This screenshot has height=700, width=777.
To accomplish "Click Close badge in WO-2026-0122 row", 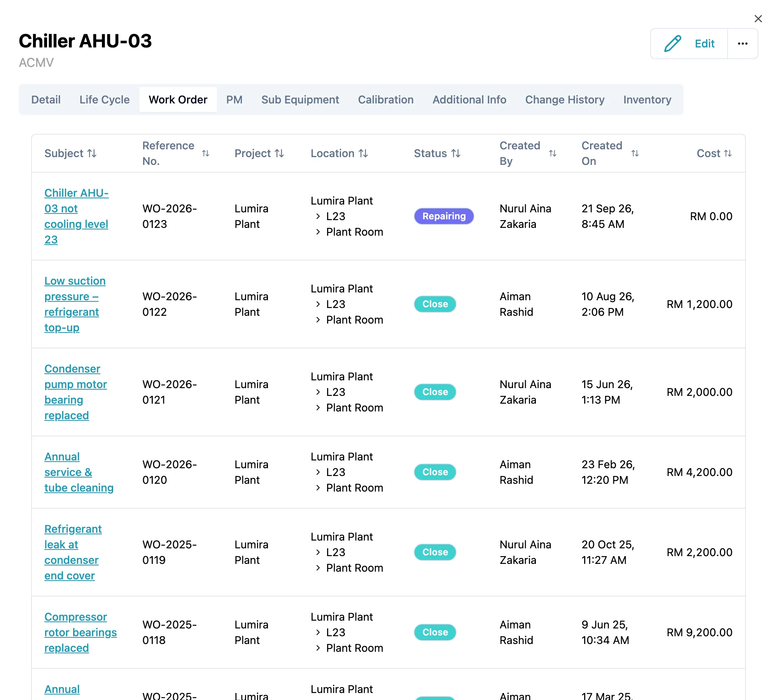I will tap(435, 304).
